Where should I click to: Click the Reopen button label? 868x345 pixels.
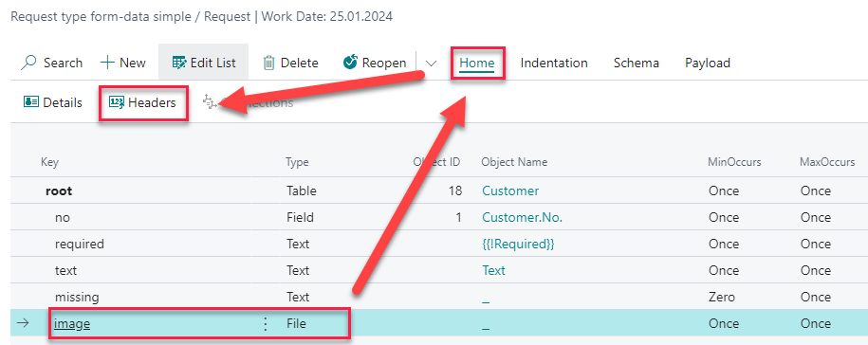(x=384, y=63)
